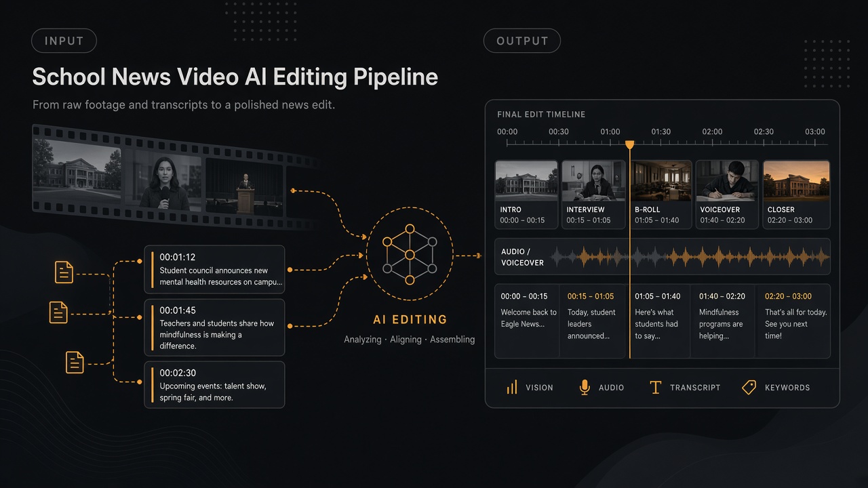Viewport: 868px width, 488px height.
Task: Open the 00:01:12 student council transcript card
Action: [x=214, y=269]
